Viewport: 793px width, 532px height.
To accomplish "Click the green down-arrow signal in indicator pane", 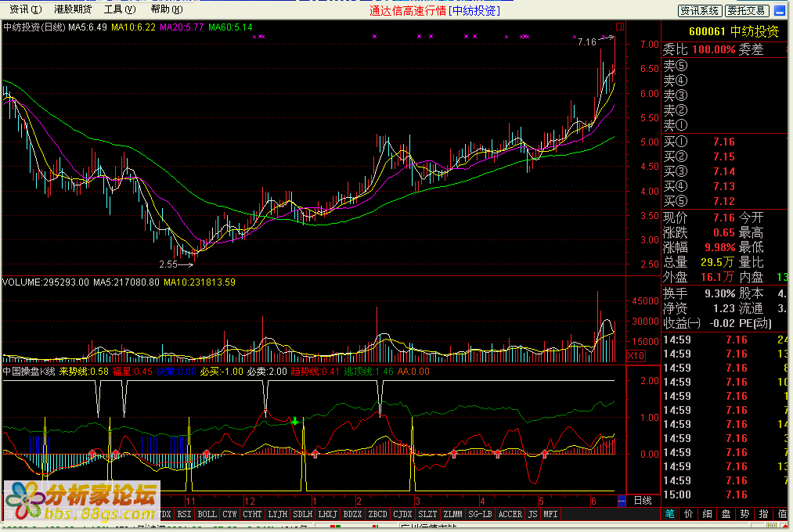I will click(295, 420).
